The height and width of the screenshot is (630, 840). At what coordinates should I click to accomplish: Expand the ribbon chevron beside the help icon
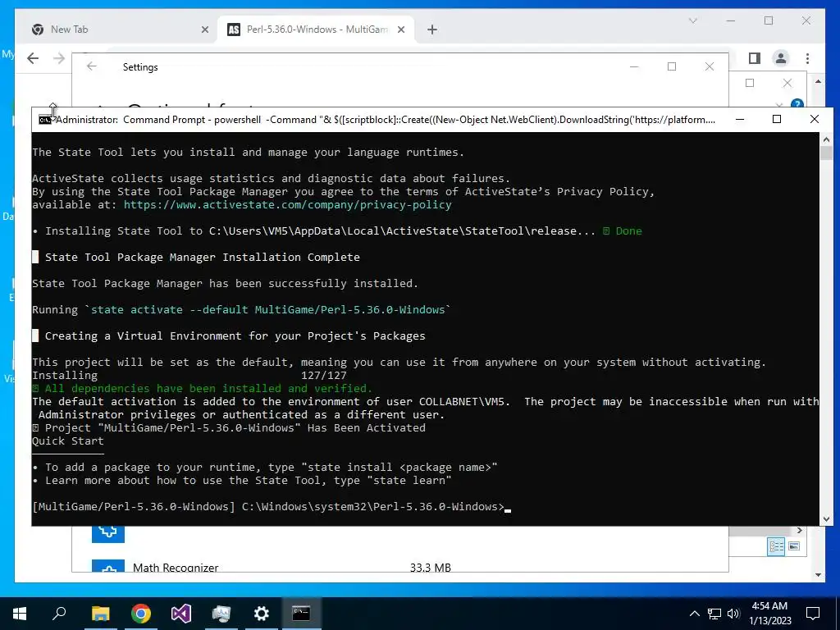(x=779, y=104)
